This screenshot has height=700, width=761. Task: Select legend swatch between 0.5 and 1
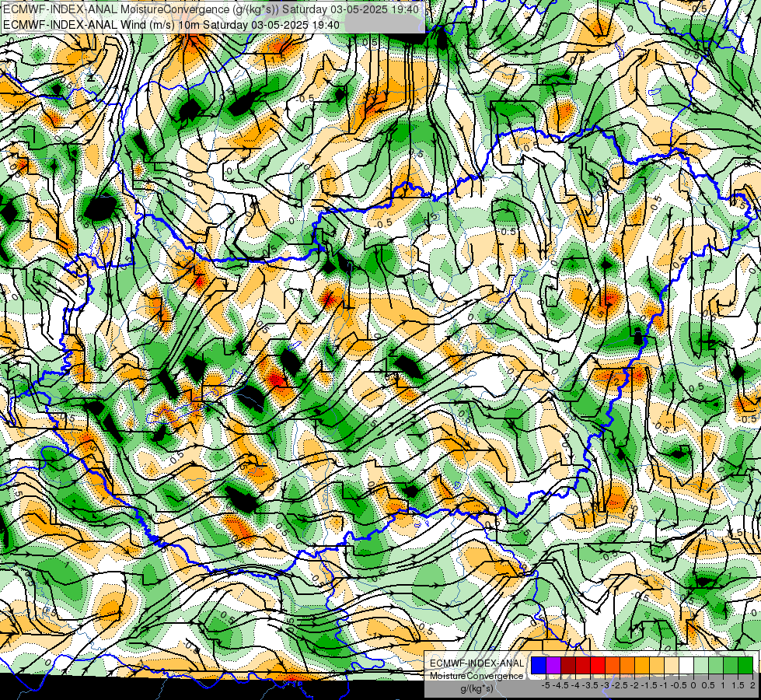tap(716, 666)
